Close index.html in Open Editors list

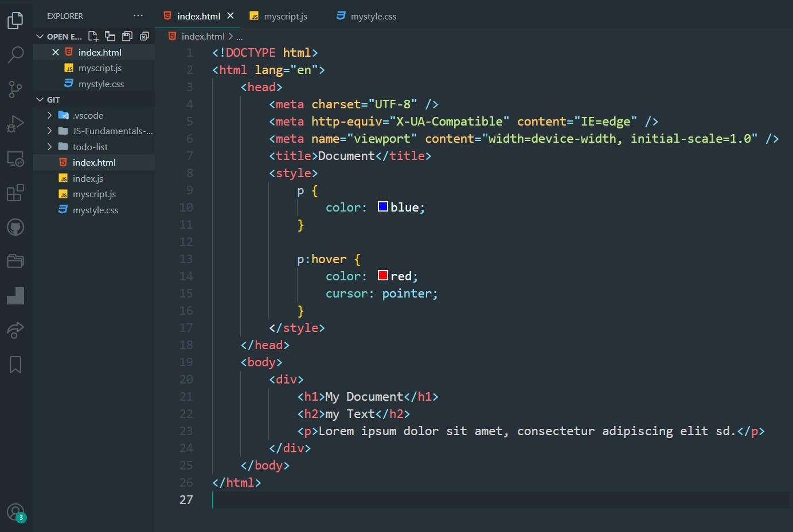[x=56, y=52]
